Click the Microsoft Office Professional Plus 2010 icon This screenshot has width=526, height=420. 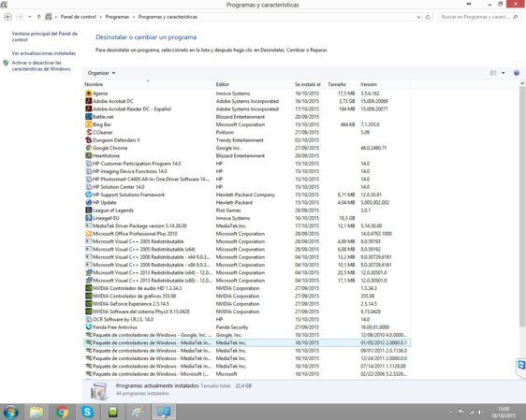[89, 234]
